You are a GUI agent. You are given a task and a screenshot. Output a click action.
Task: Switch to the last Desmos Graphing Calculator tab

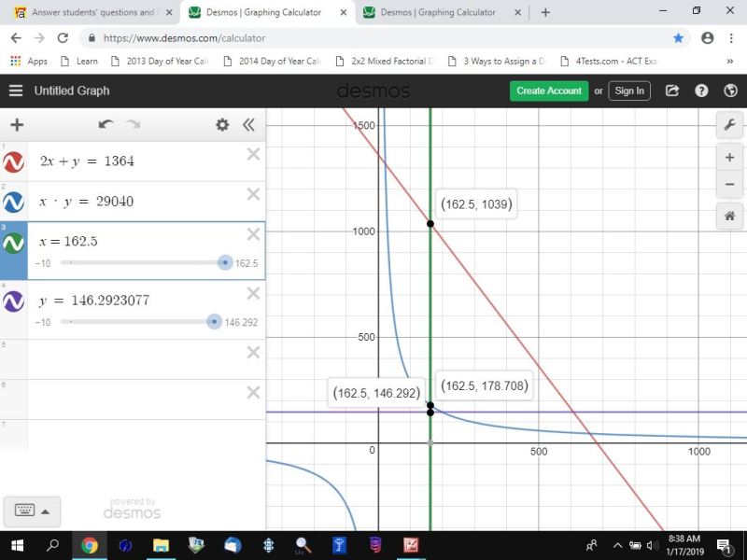click(x=438, y=12)
